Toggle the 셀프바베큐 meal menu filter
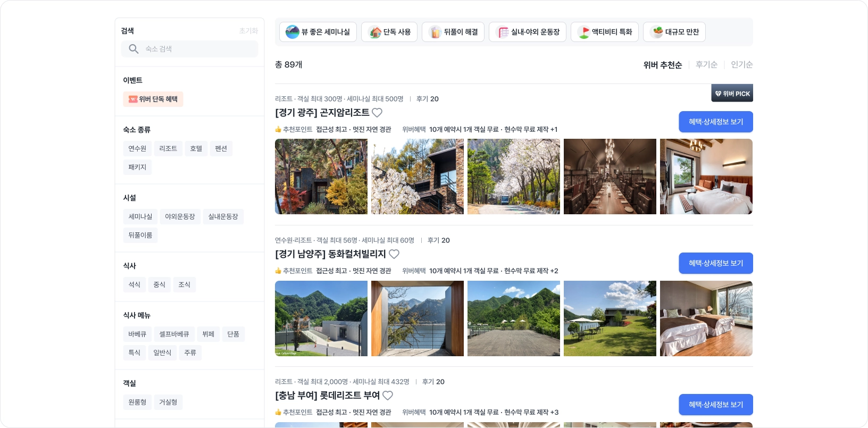 174,334
